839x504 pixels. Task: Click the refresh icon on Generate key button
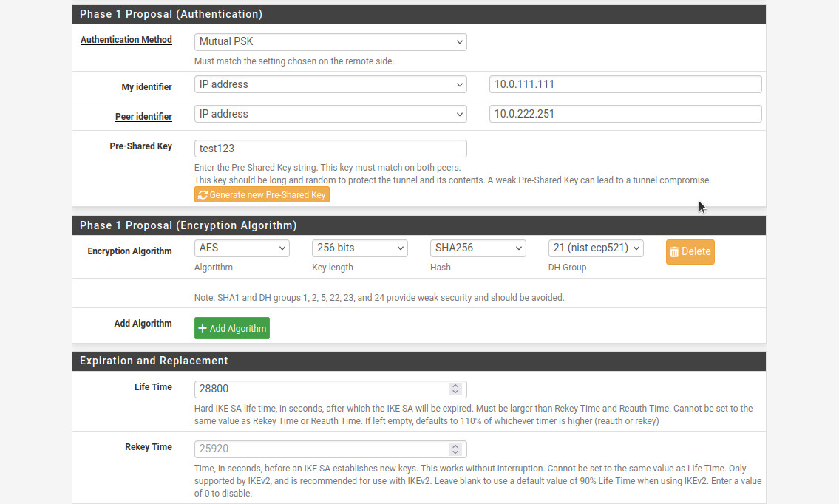pyautogui.click(x=203, y=195)
